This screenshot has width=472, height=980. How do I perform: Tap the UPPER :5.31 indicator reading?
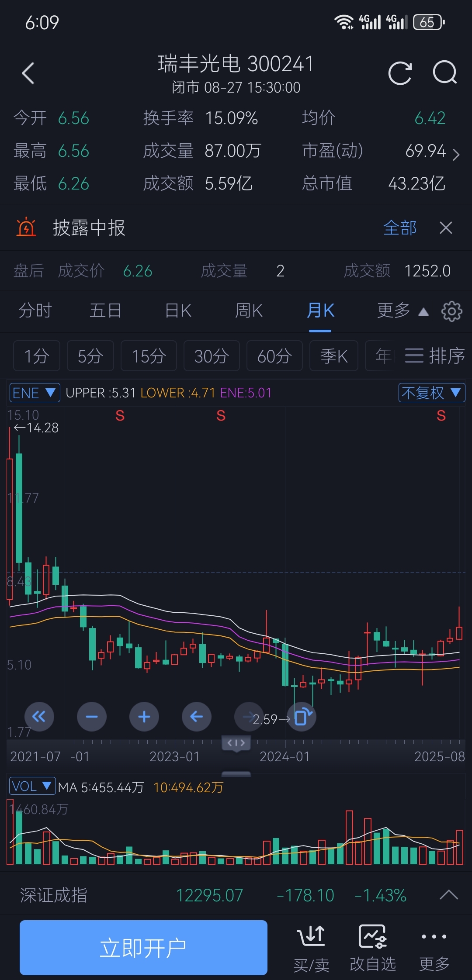tap(101, 393)
